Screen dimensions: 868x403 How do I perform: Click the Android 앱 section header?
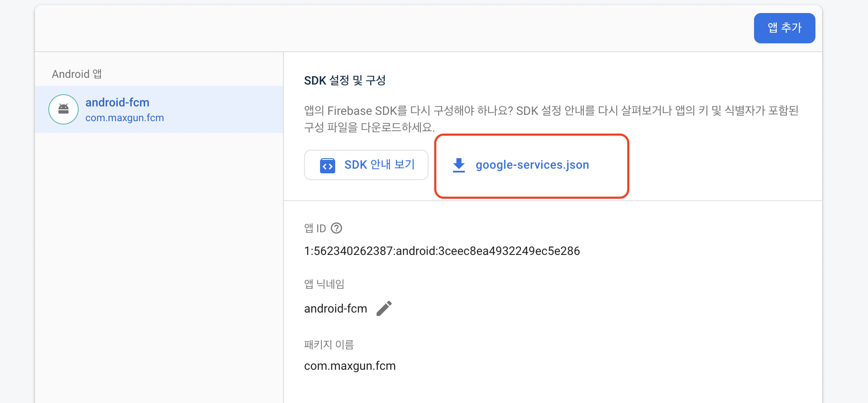coord(77,74)
